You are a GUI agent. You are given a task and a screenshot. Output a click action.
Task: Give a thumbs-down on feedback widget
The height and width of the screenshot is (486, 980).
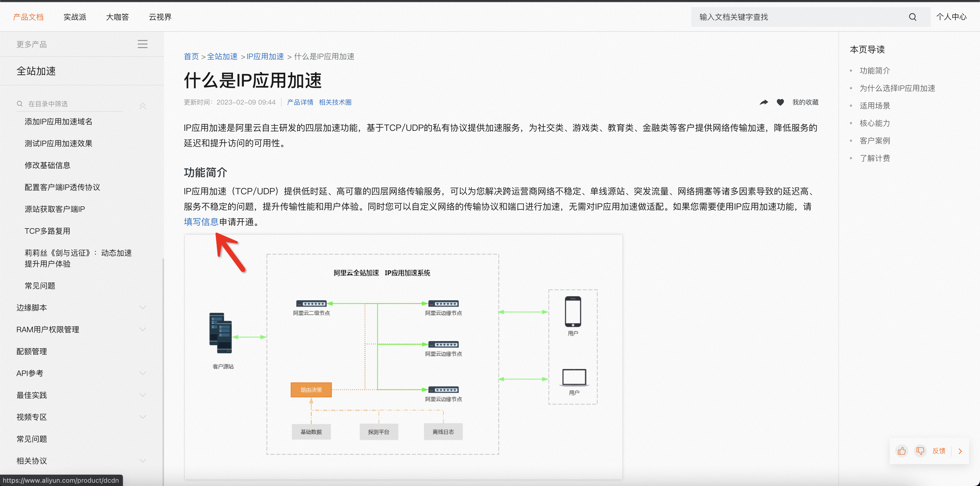[x=920, y=451]
